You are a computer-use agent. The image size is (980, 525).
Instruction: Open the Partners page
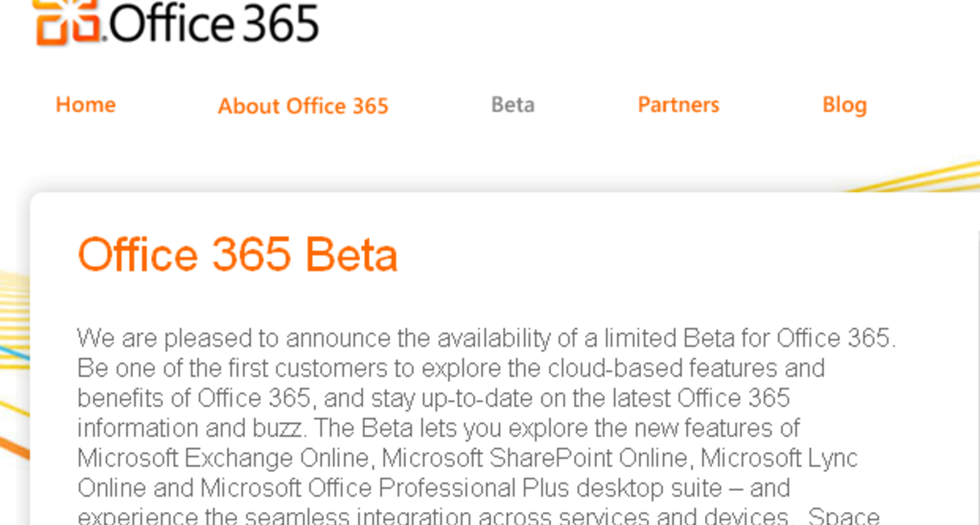(678, 105)
